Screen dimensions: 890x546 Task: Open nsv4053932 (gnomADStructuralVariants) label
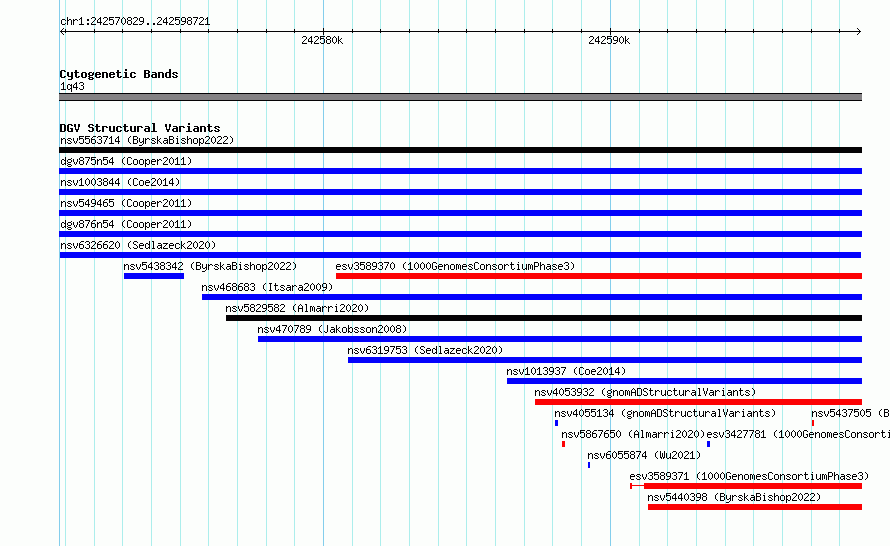point(645,392)
